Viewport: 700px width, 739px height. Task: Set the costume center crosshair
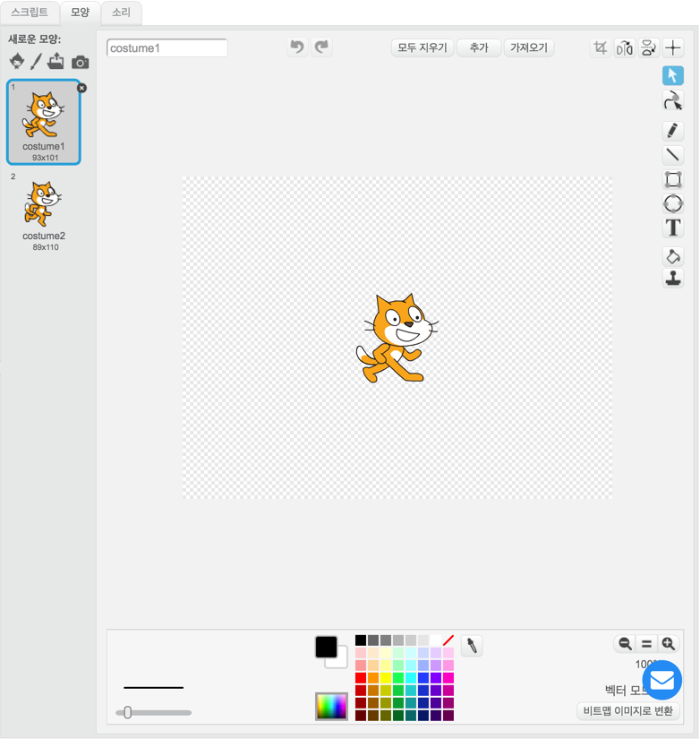click(673, 47)
